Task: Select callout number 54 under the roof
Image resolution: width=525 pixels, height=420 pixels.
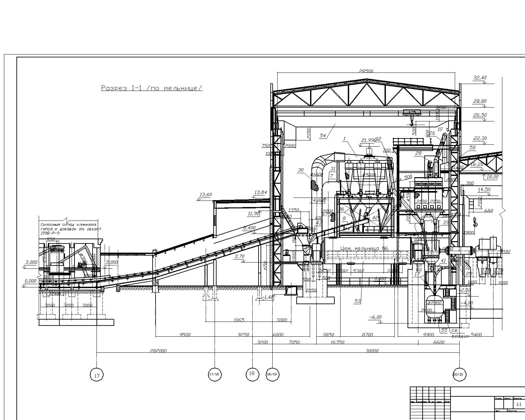Action: pyautogui.click(x=323, y=136)
